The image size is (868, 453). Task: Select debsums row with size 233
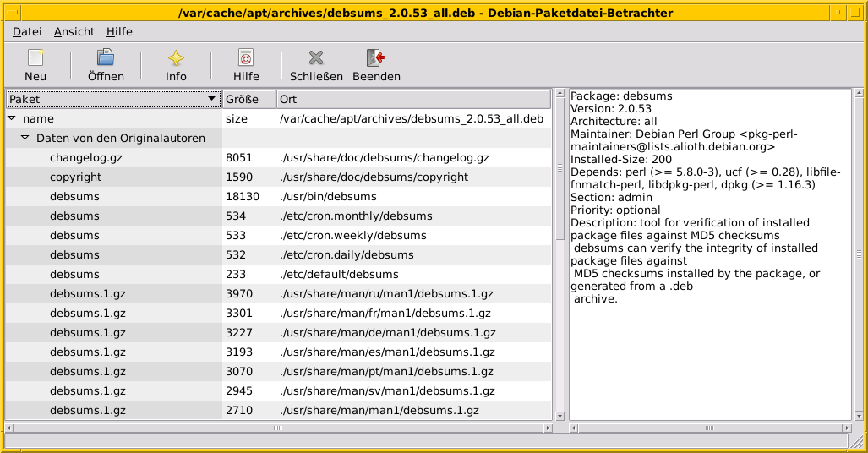click(x=278, y=274)
